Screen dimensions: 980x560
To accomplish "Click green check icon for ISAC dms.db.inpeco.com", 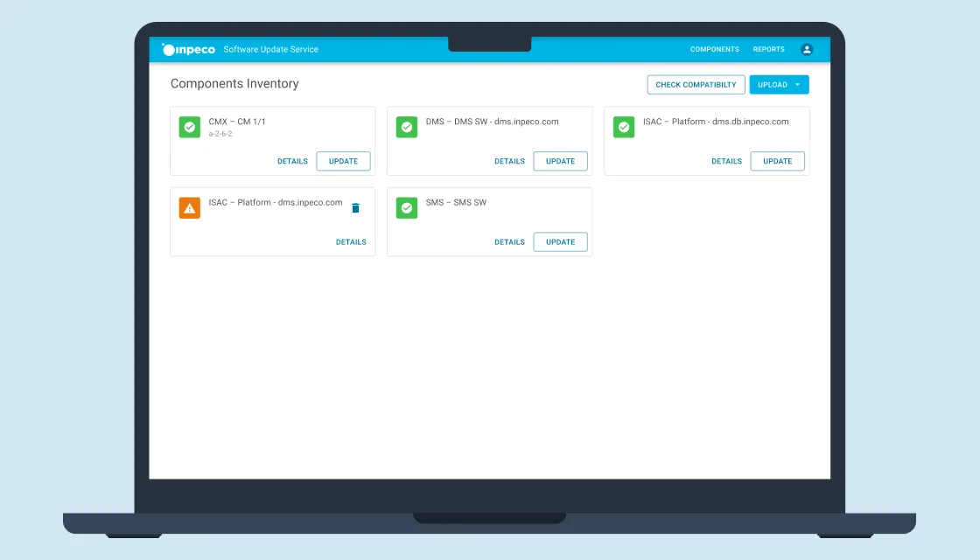I will [x=624, y=127].
